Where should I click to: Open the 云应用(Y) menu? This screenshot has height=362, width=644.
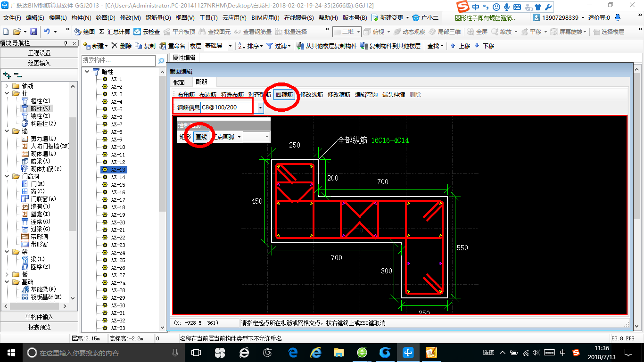pos(234,17)
